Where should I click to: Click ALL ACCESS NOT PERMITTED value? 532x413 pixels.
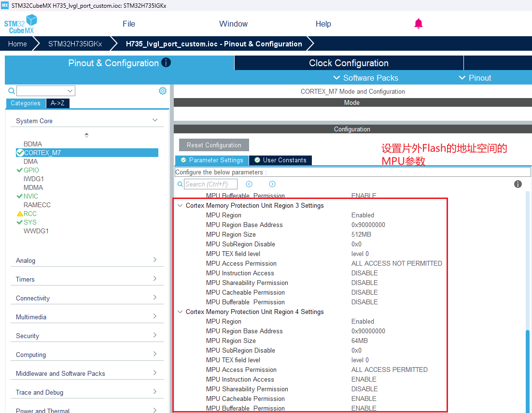397,263
